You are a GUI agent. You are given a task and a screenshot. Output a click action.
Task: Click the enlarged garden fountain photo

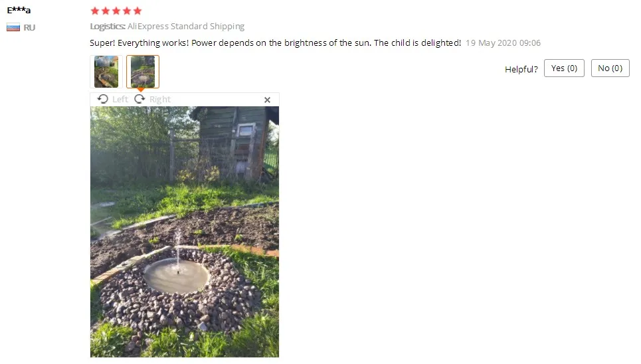click(x=185, y=232)
